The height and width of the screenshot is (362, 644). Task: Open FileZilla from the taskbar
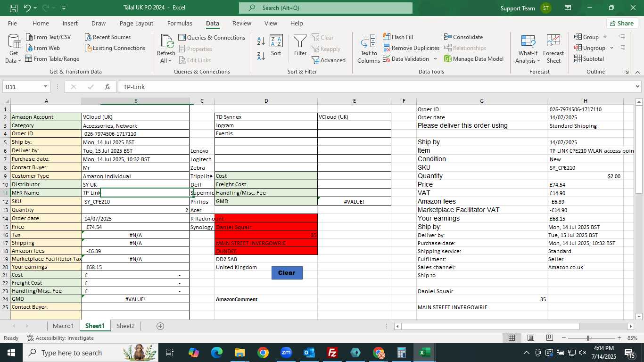(x=332, y=353)
